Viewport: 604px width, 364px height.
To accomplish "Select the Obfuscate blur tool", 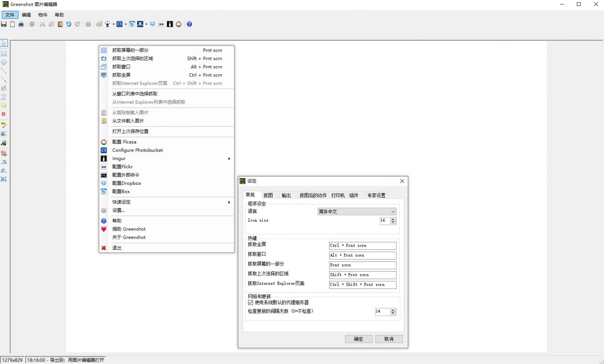I will 4,134.
